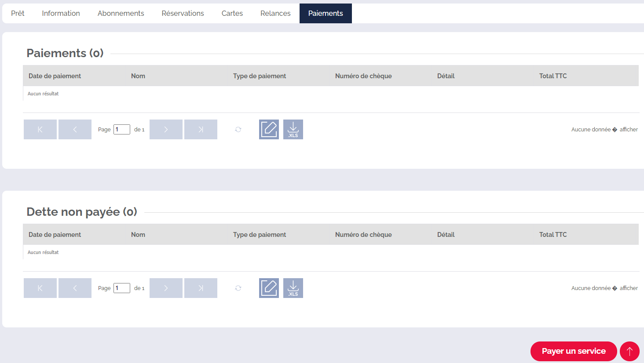
Task: Refresh the Paiements table
Action: (x=238, y=129)
